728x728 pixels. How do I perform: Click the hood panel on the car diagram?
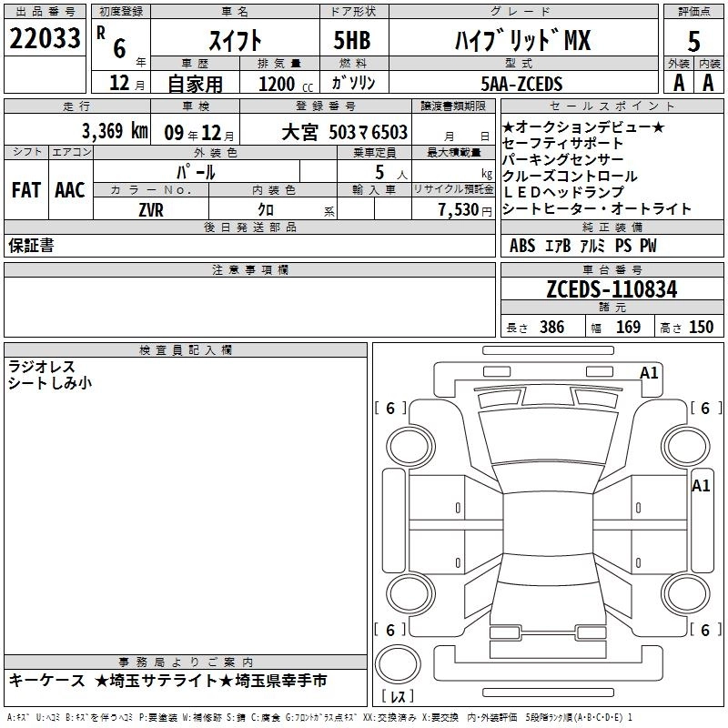click(548, 437)
